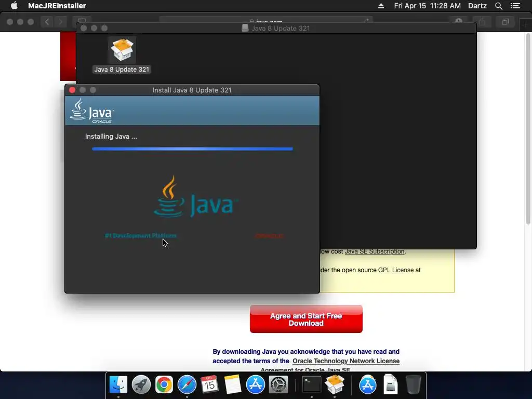This screenshot has height=399, width=532.
Task: Open the Java 8 Update 321 package icon
Action: (122, 50)
